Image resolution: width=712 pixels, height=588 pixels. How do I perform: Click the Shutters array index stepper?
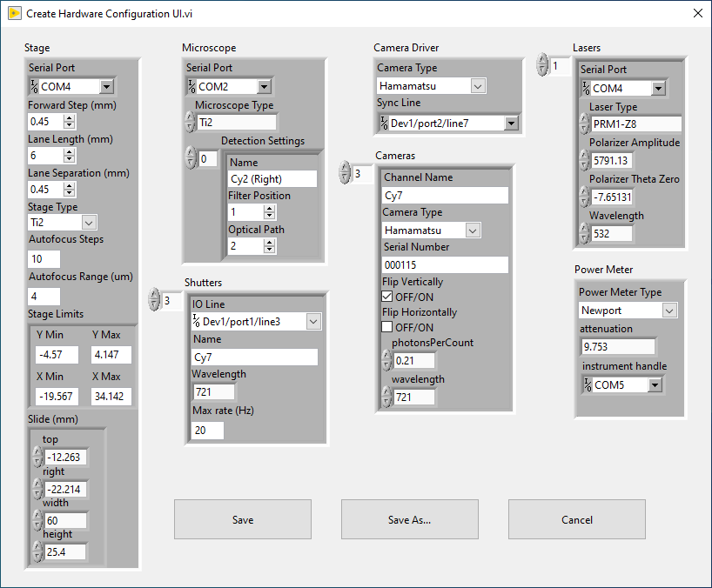point(154,299)
